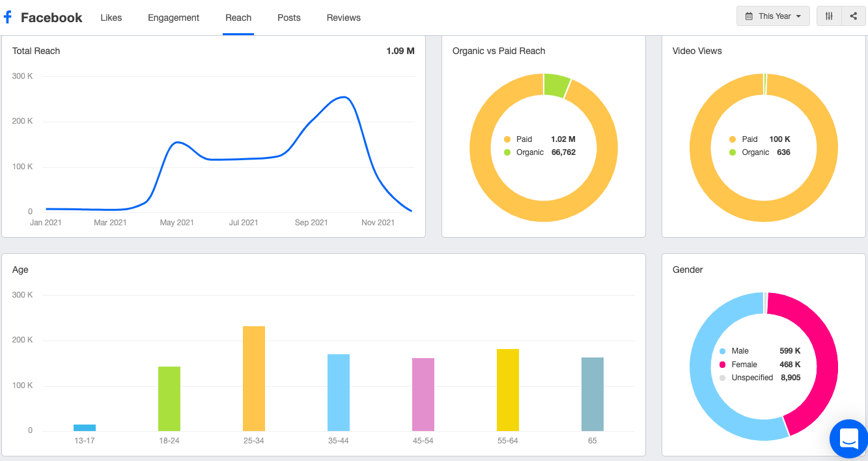
Task: Click the Nov 2021 axis label
Action: point(378,223)
